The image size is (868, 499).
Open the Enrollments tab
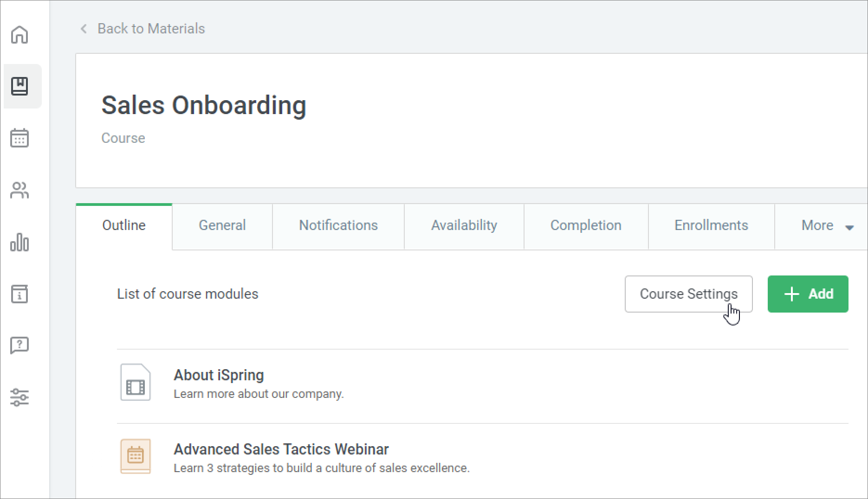point(711,226)
